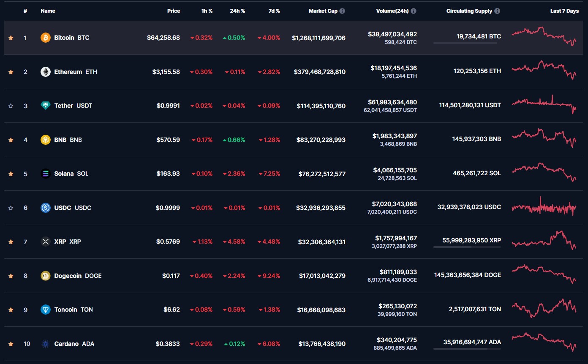This screenshot has height=364, width=588.
Task: Click Dogecoin market cap $17,013,042,279
Action: [x=322, y=276]
